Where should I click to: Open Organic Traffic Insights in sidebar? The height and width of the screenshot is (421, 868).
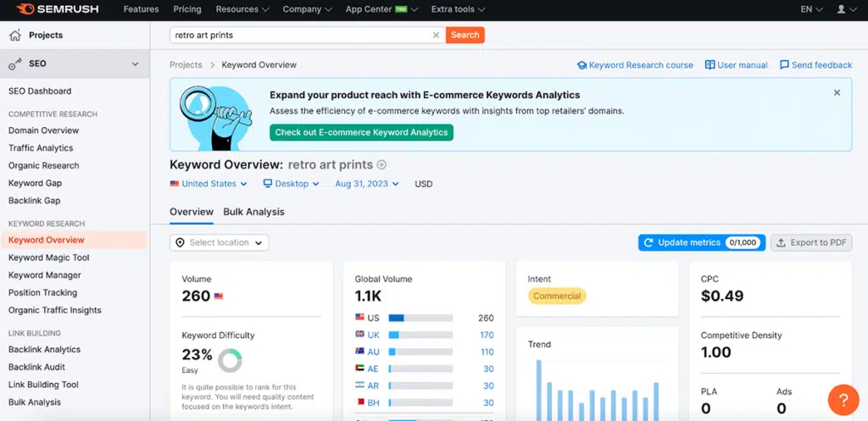click(55, 310)
